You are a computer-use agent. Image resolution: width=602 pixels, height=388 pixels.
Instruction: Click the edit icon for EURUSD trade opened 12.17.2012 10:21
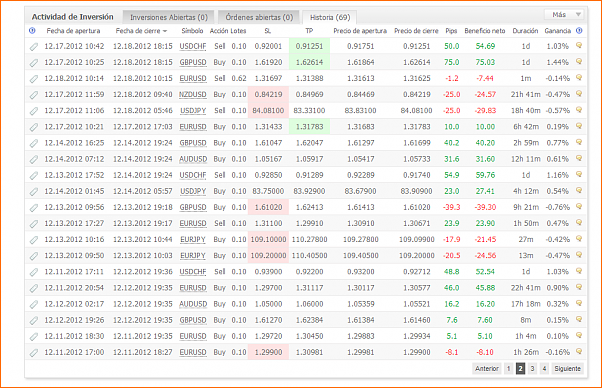coord(34,127)
